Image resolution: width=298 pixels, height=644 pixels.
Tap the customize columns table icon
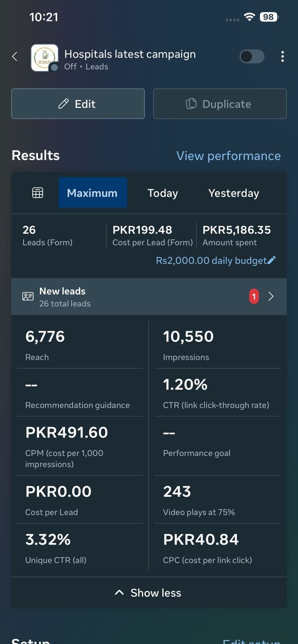pyautogui.click(x=37, y=193)
